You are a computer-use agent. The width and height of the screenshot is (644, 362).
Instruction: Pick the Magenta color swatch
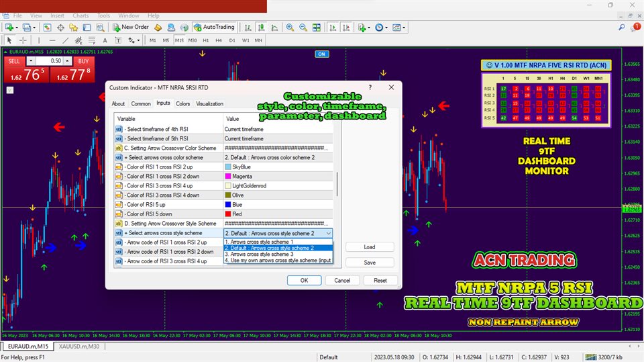point(228,177)
